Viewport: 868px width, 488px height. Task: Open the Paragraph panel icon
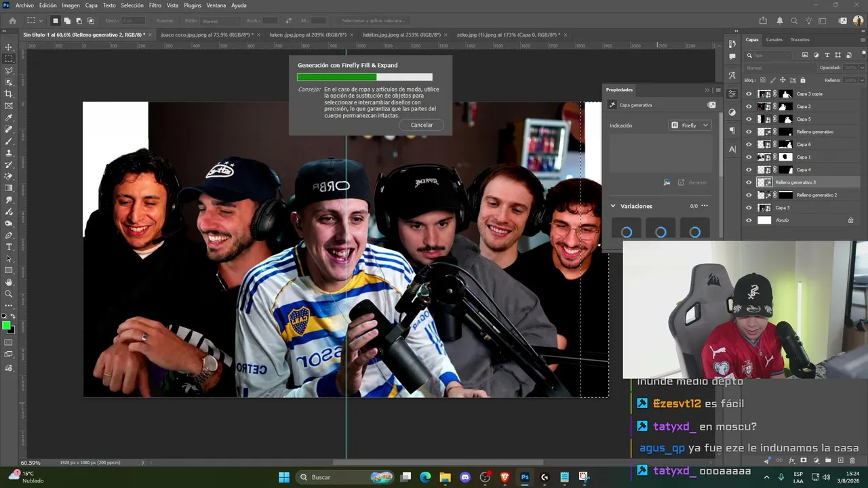click(x=732, y=130)
